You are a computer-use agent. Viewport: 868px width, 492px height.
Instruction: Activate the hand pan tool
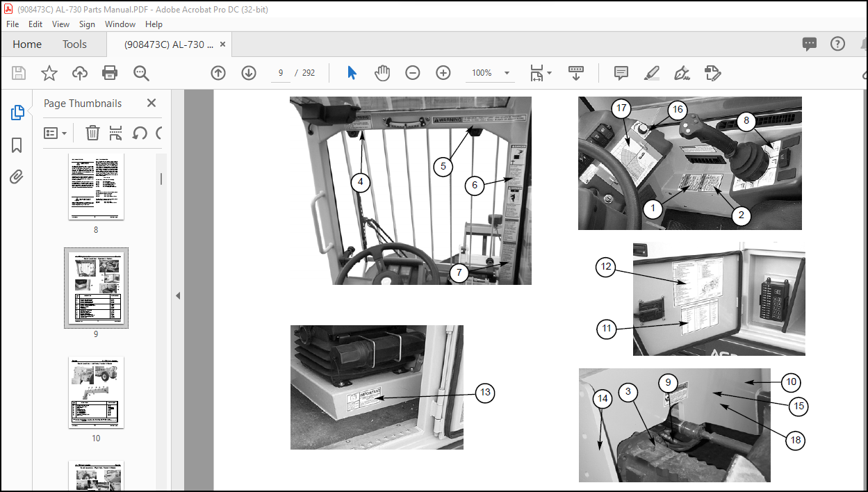coord(382,73)
